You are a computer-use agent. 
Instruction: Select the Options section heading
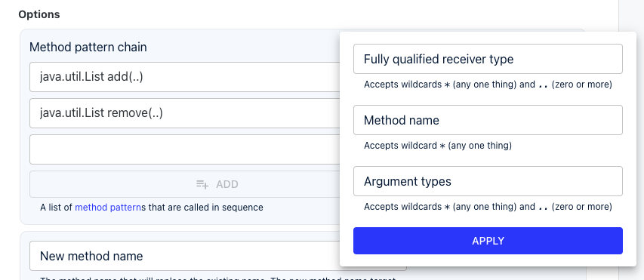pyautogui.click(x=39, y=14)
